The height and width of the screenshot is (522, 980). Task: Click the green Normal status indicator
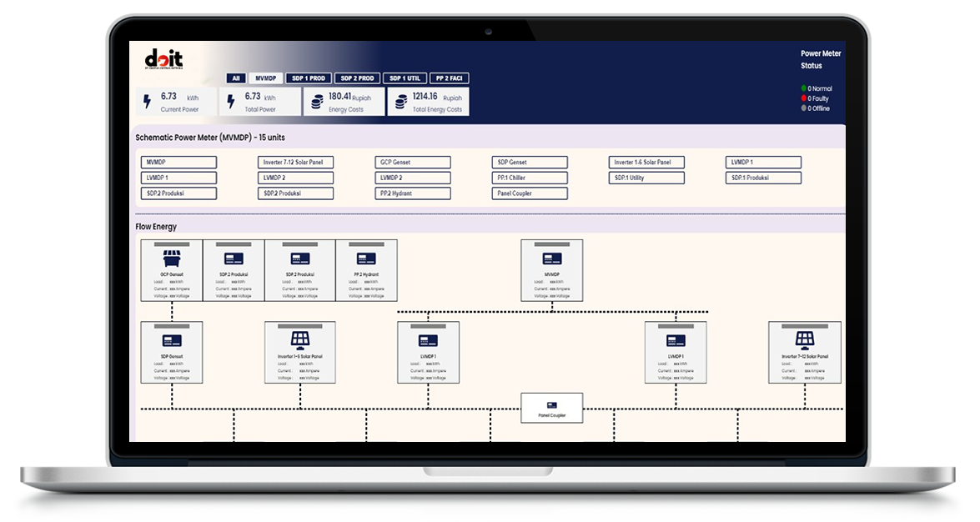click(x=804, y=88)
